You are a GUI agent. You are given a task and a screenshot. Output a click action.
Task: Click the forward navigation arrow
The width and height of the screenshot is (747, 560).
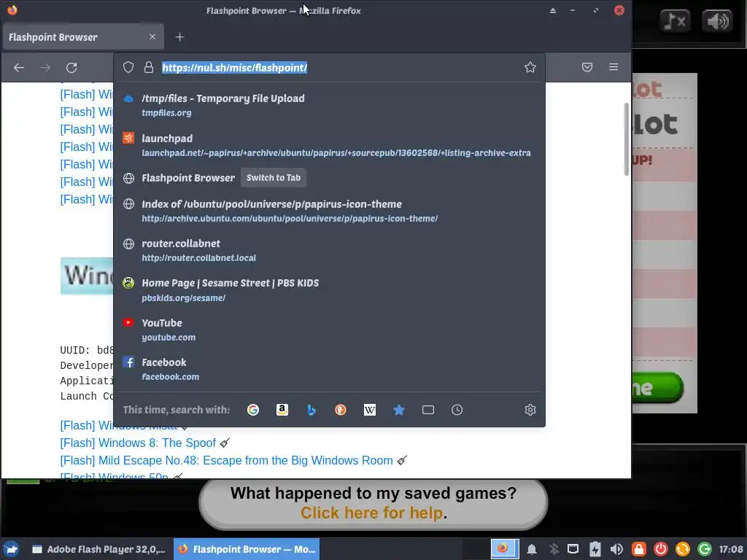[x=45, y=68]
